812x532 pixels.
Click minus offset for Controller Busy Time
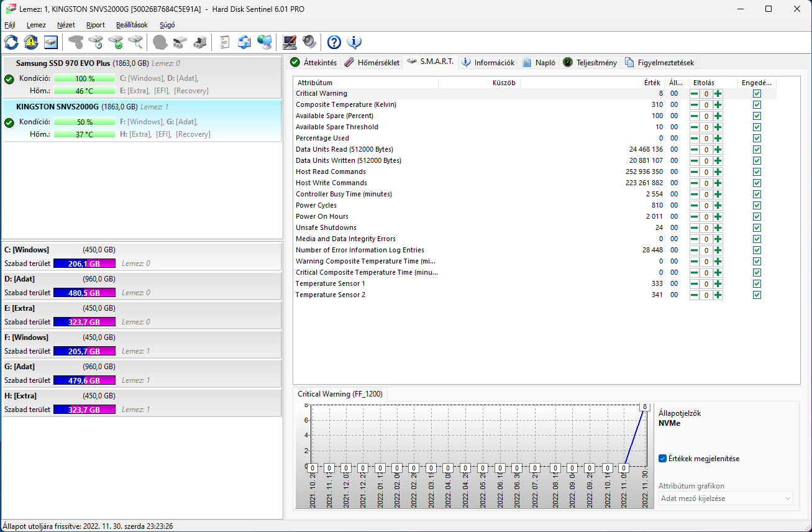pyautogui.click(x=695, y=194)
